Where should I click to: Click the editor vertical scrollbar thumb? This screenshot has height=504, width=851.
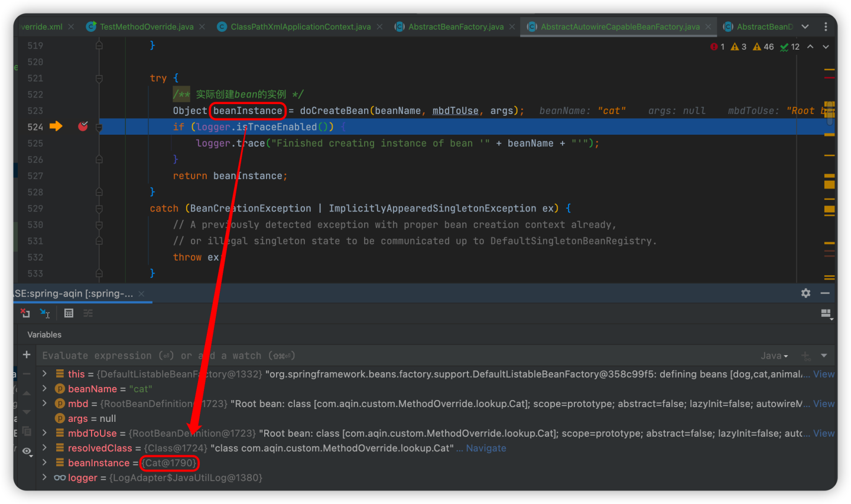830,112
